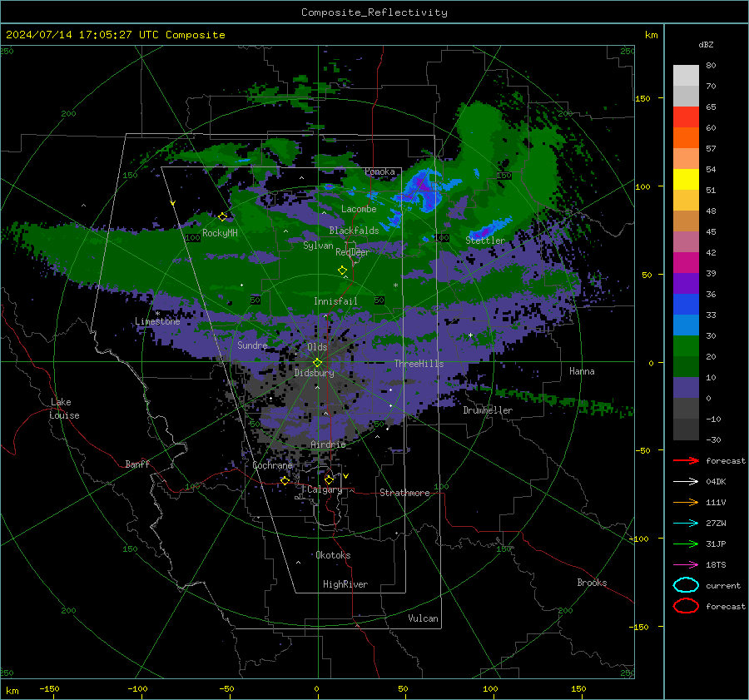
Task: Click the yellow diamond marker near RockyMH
Action: click(222, 217)
